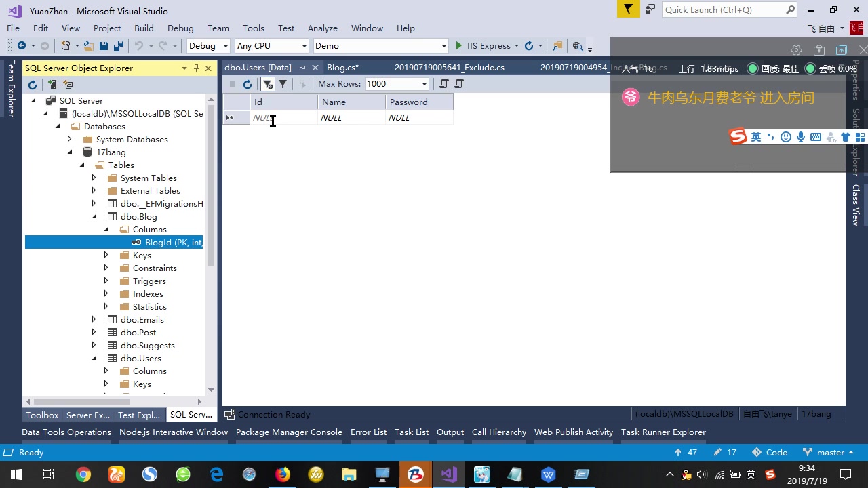Open the IIS Express dropdown arrow
Image resolution: width=868 pixels, height=488 pixels.
pos(517,46)
